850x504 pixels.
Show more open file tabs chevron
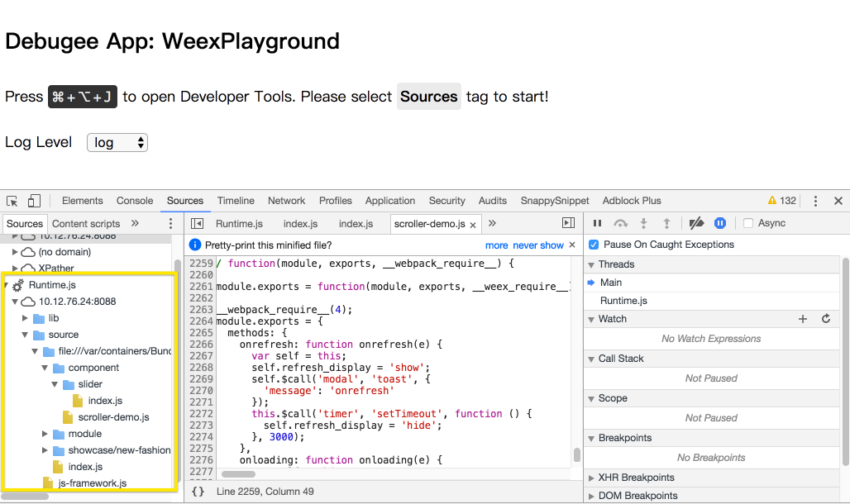coord(492,223)
